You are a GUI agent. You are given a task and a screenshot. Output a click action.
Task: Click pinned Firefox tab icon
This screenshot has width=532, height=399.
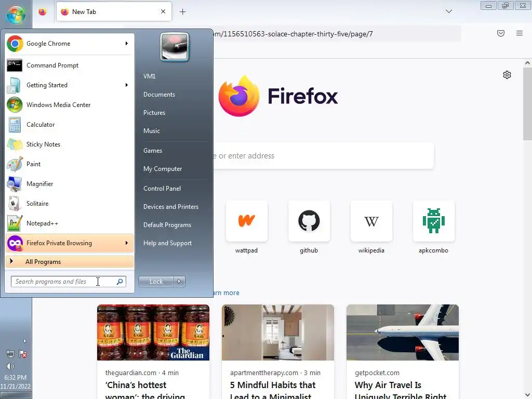[43, 12]
